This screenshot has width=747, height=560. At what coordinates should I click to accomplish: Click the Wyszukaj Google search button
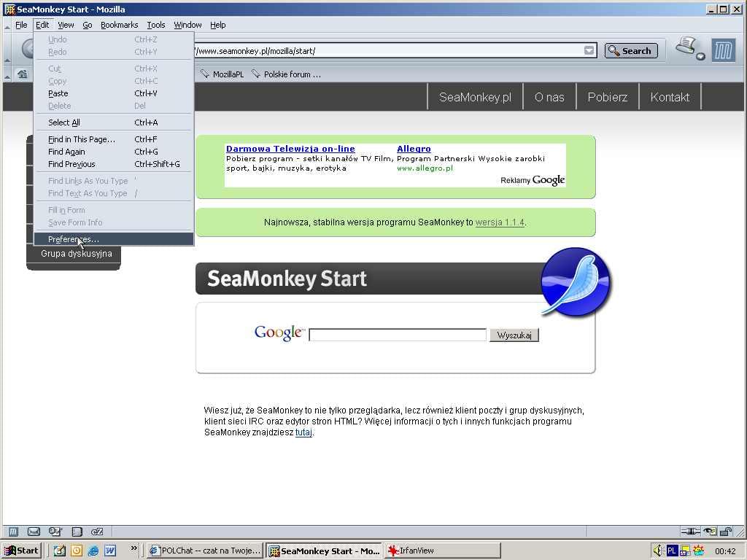click(514, 335)
